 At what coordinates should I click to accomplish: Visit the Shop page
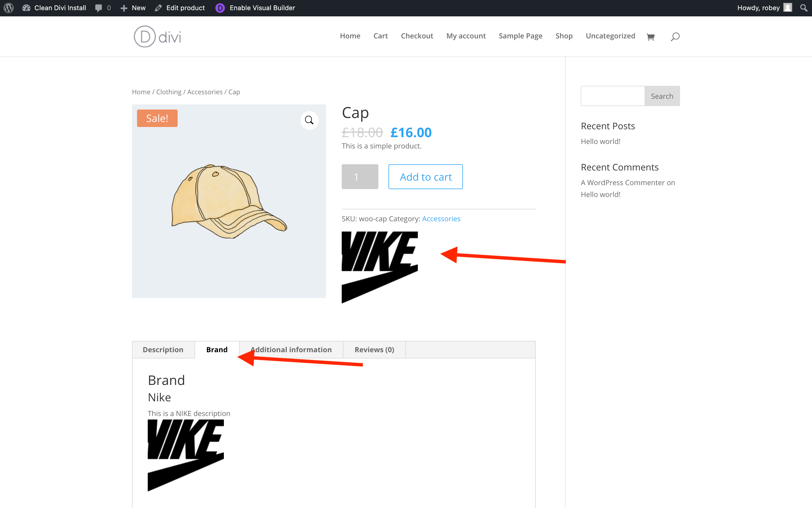pos(564,36)
